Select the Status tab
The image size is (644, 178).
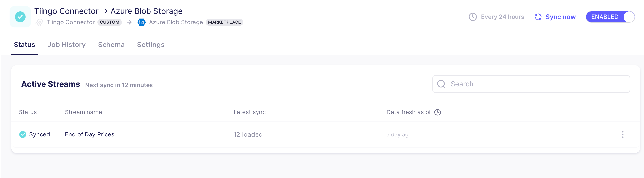(24, 44)
